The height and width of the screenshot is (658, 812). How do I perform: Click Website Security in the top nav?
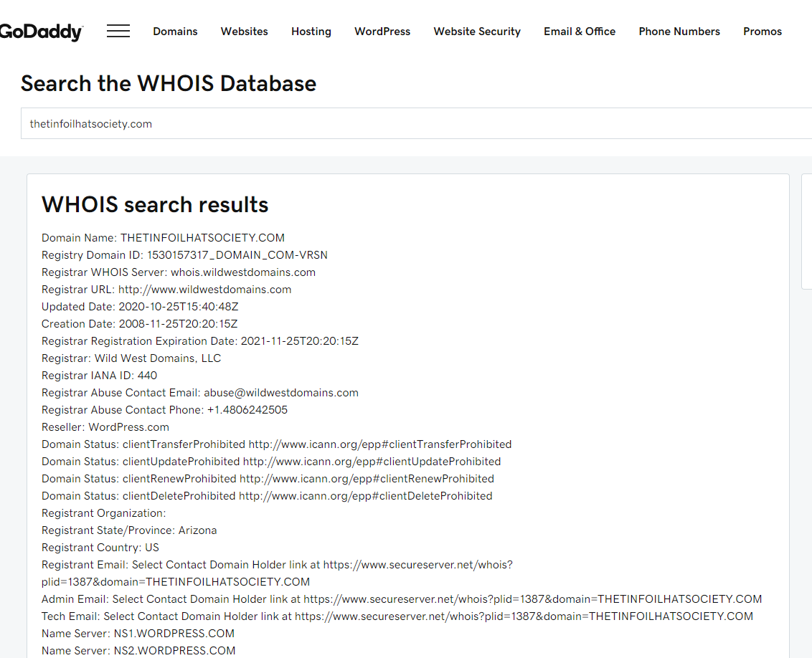[477, 32]
